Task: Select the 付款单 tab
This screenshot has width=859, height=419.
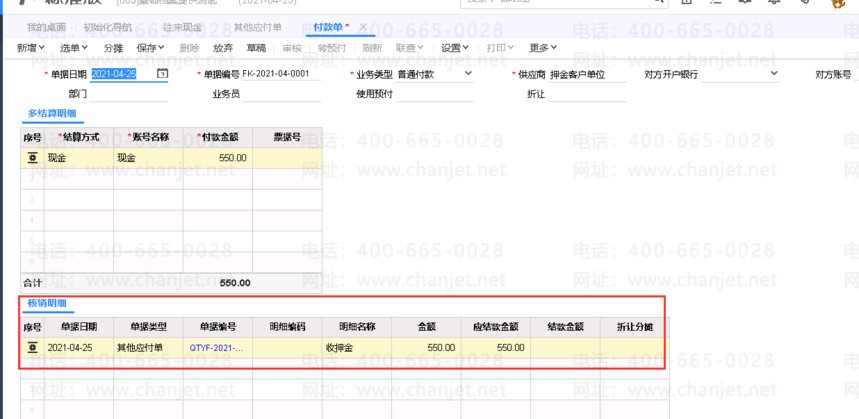Action: pyautogui.click(x=328, y=27)
